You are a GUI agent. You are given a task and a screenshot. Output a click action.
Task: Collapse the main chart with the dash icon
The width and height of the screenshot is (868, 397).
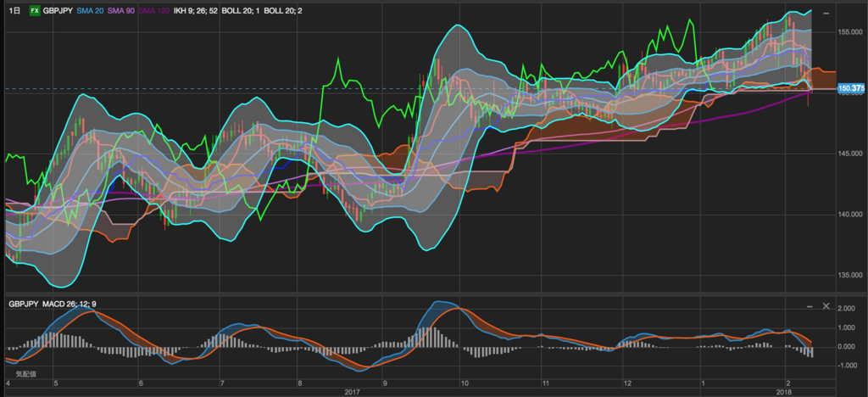pyautogui.click(x=826, y=13)
